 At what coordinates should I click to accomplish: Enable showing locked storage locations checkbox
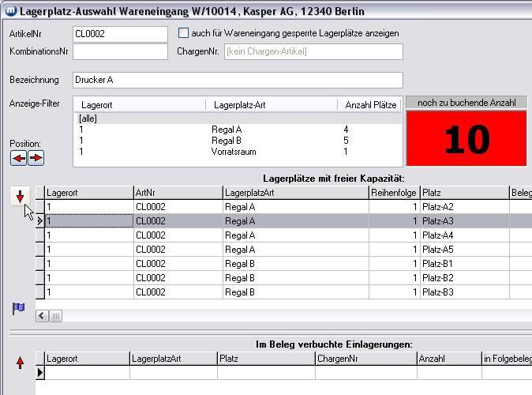[184, 33]
